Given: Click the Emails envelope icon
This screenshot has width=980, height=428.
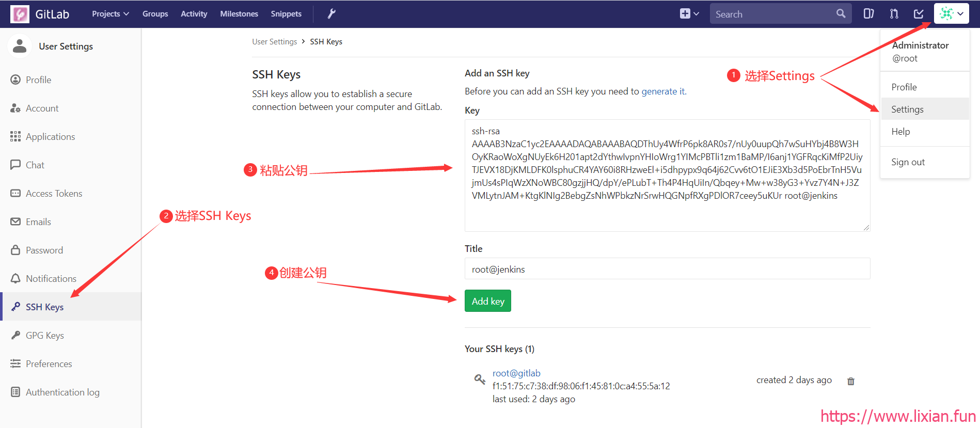Looking at the screenshot, I should pos(15,221).
